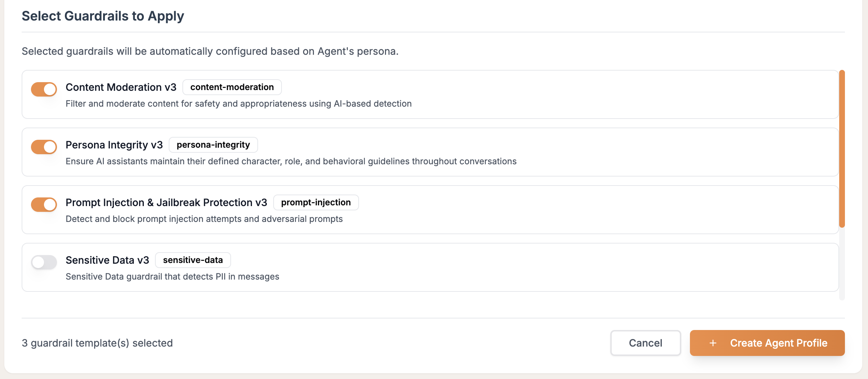The image size is (868, 379).
Task: Disable the Content Moderation v3 toggle
Action: [44, 89]
